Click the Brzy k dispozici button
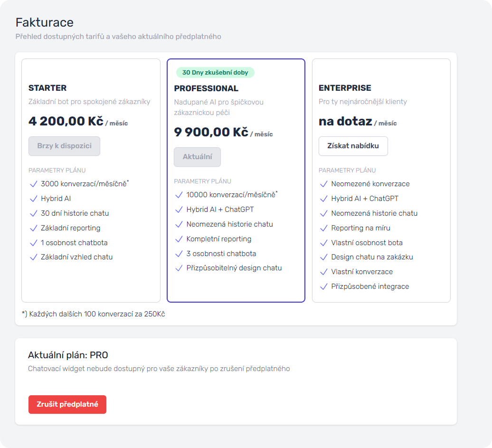 64,146
